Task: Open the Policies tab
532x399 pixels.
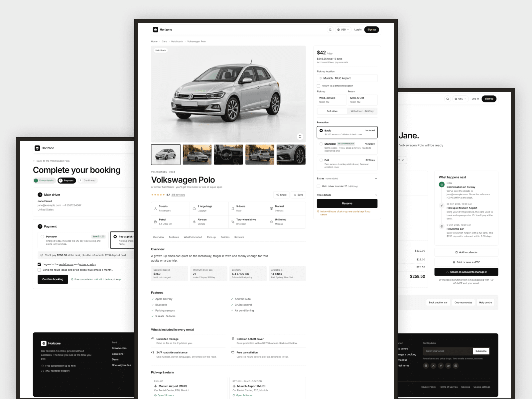Action: click(x=225, y=237)
